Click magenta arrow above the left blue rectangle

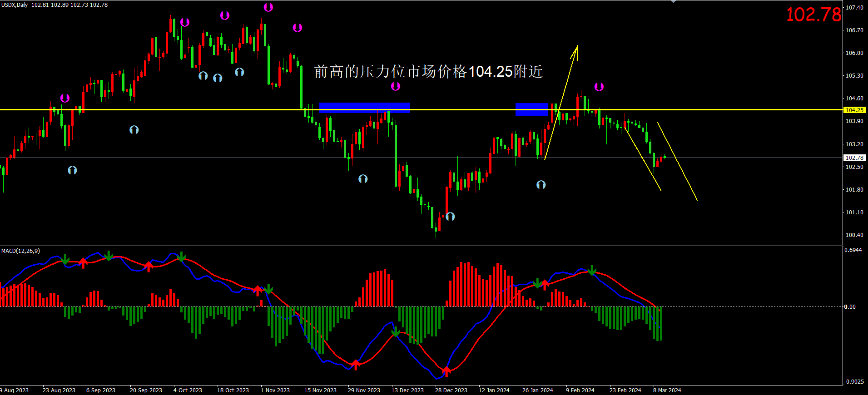(396, 86)
